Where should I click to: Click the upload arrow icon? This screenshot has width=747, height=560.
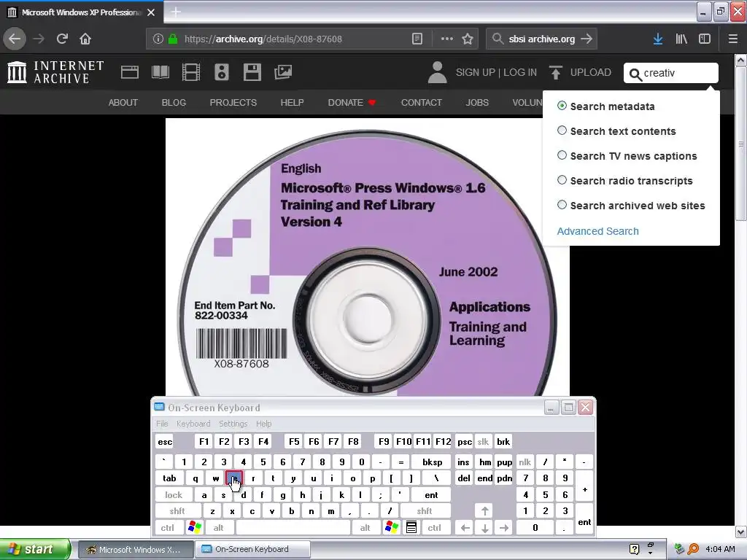click(555, 72)
